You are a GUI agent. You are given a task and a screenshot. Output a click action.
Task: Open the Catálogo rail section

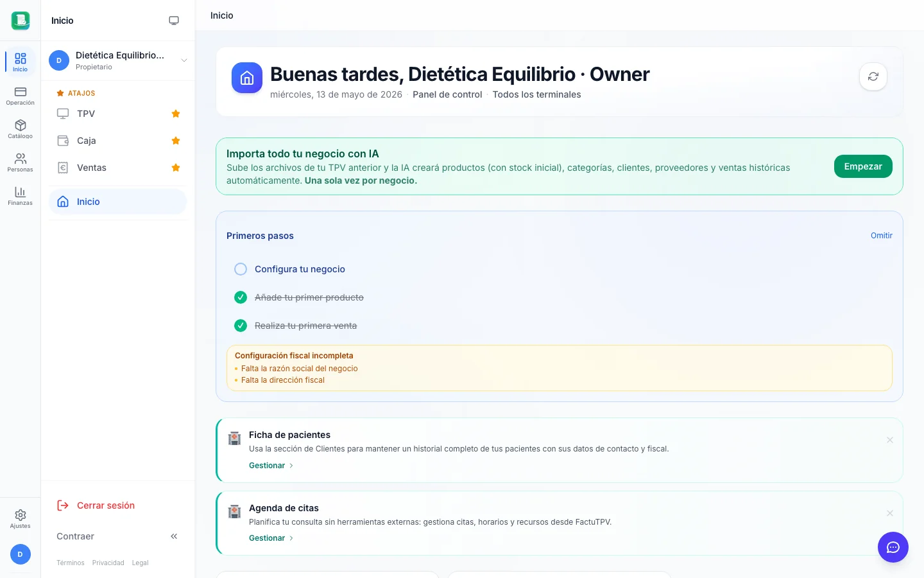tap(20, 129)
